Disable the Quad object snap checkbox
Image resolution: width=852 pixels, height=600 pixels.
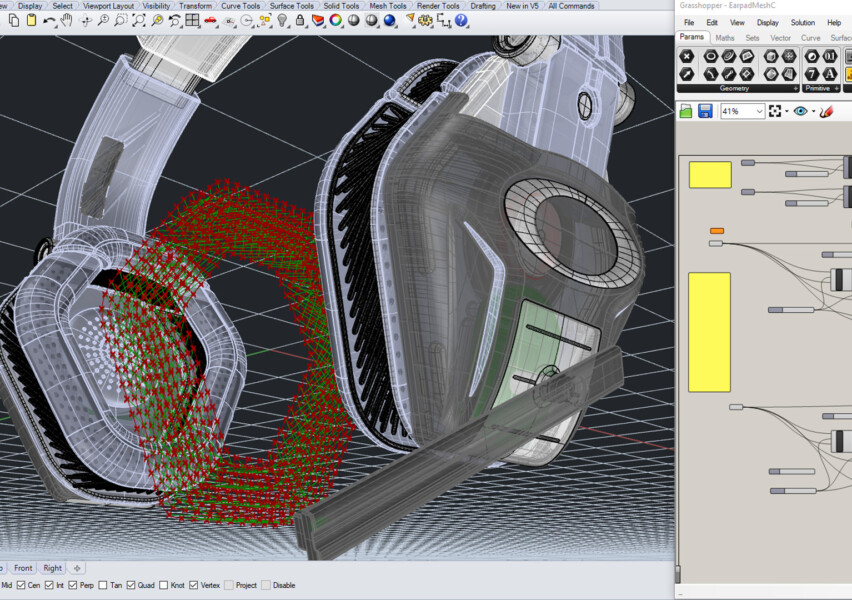(x=131, y=586)
